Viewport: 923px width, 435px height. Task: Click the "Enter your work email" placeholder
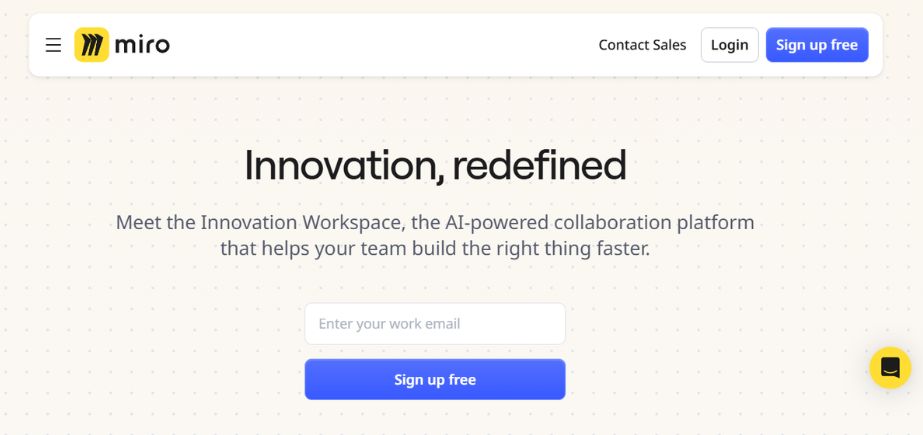[x=389, y=324]
